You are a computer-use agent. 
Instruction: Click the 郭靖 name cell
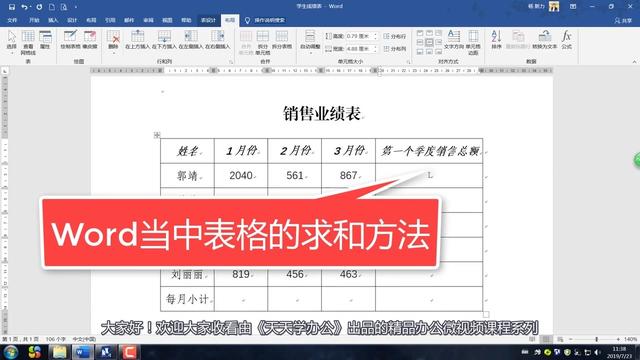[x=187, y=176]
